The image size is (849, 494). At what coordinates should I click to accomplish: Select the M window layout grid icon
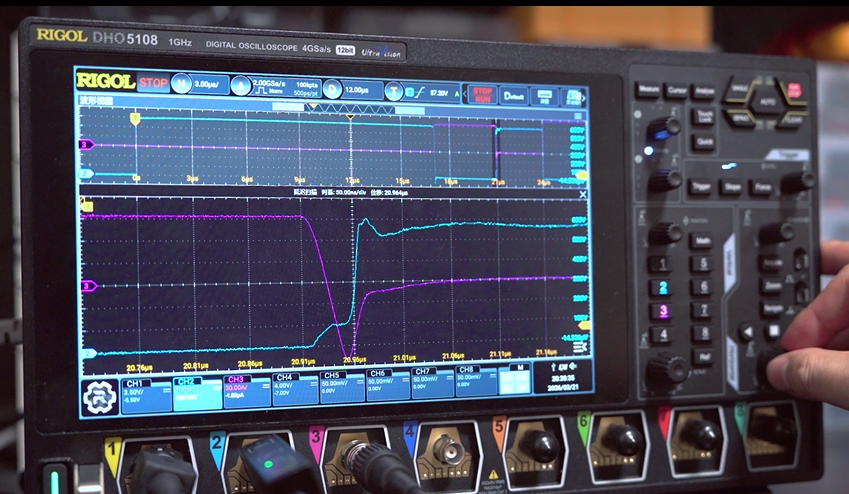514,380
